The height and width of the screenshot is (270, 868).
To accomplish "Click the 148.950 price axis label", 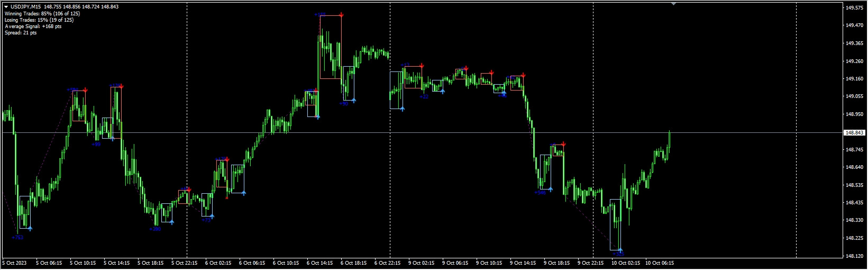I will tap(855, 114).
